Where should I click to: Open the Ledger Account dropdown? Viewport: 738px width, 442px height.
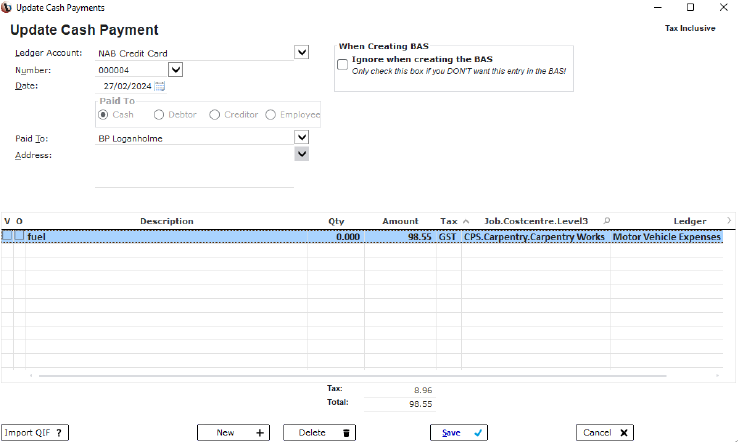point(302,52)
